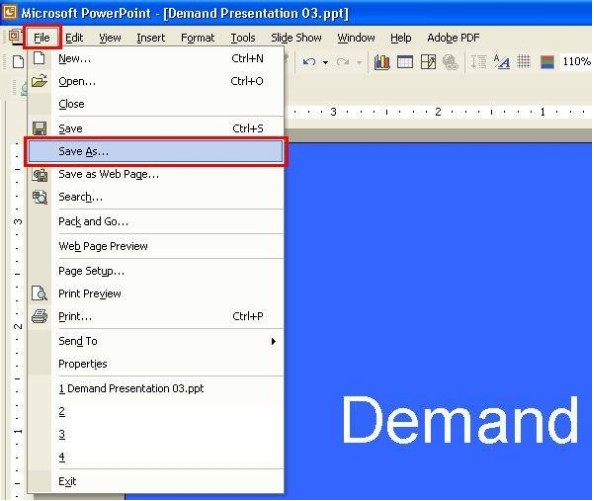This screenshot has height=501, width=594.
Task: Click the Redo toolbar button
Action: (343, 62)
